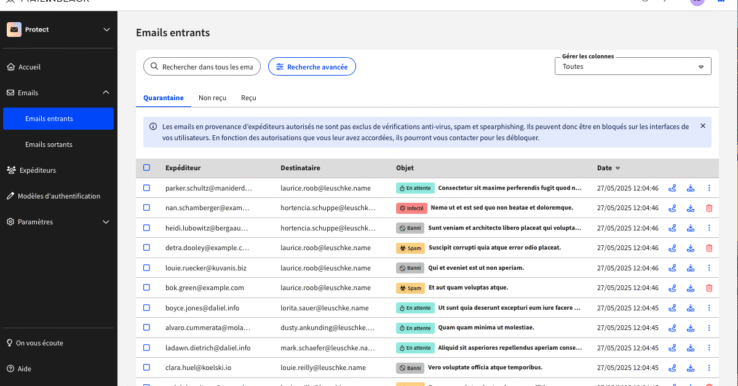
Task: Click the En attente badge for boyce.jones
Action: coord(415,308)
